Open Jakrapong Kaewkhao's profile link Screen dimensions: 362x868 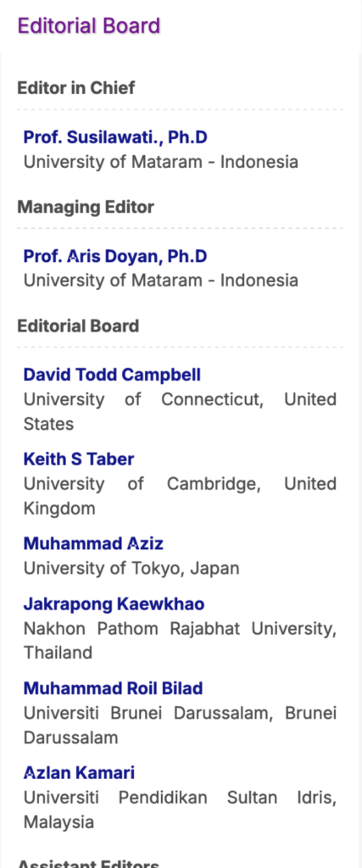(114, 604)
